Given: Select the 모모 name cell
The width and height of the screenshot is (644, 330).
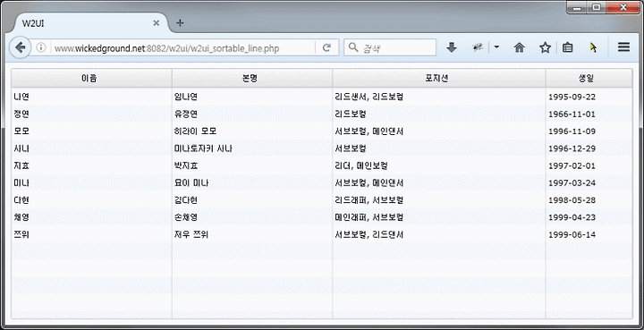Looking at the screenshot, I should tap(91, 131).
